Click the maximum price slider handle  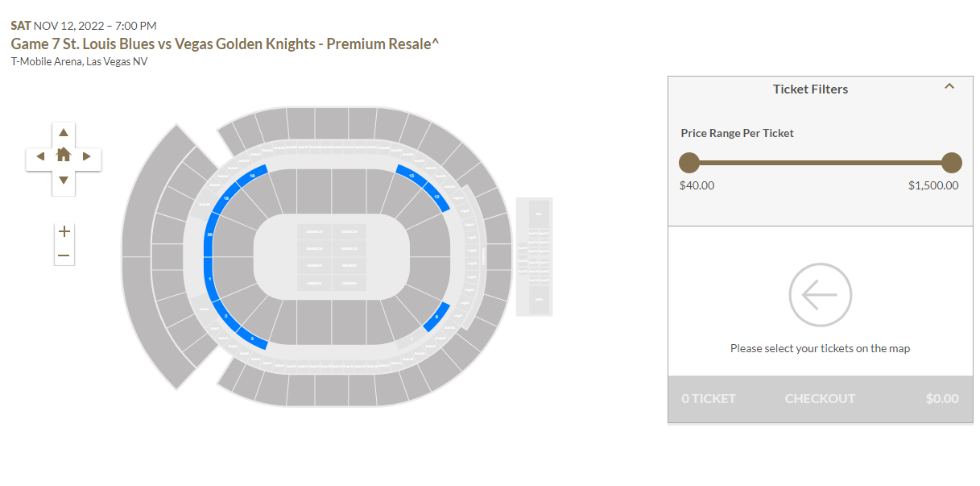952,163
